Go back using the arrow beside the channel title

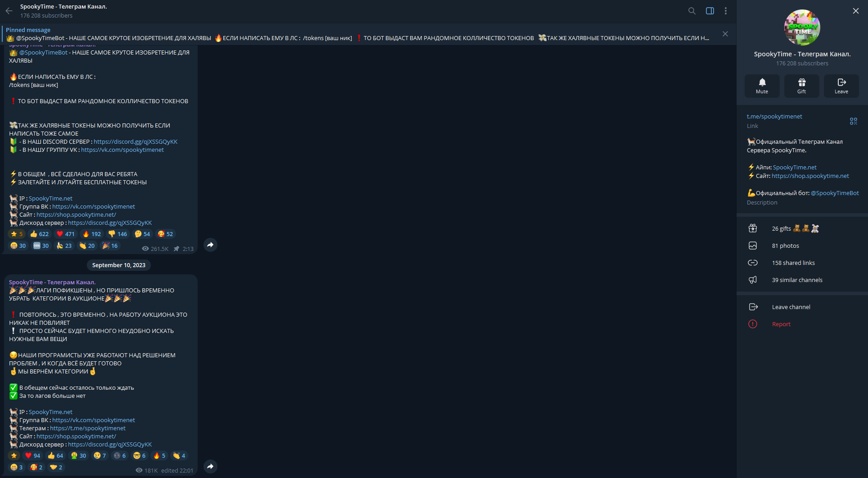[9, 11]
